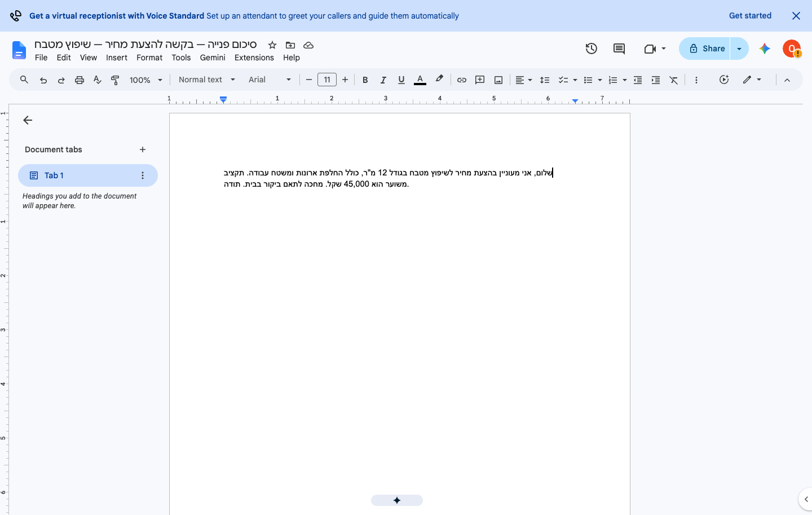Open the Google account avatar

coord(792,49)
